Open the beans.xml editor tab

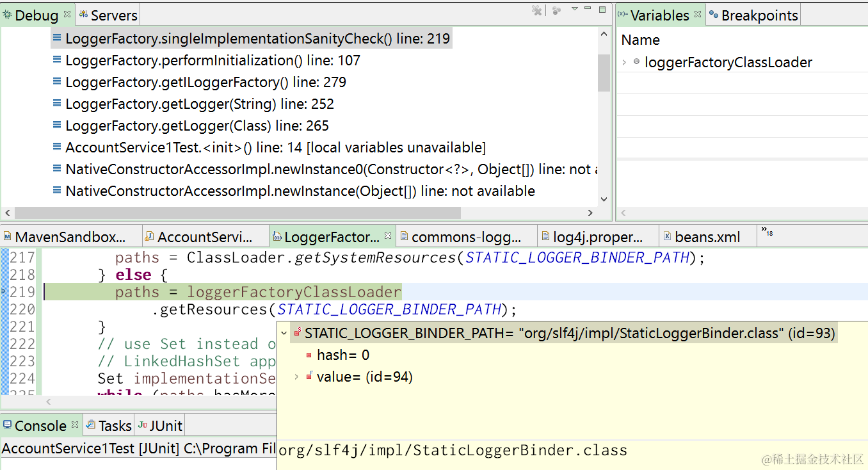[707, 237]
